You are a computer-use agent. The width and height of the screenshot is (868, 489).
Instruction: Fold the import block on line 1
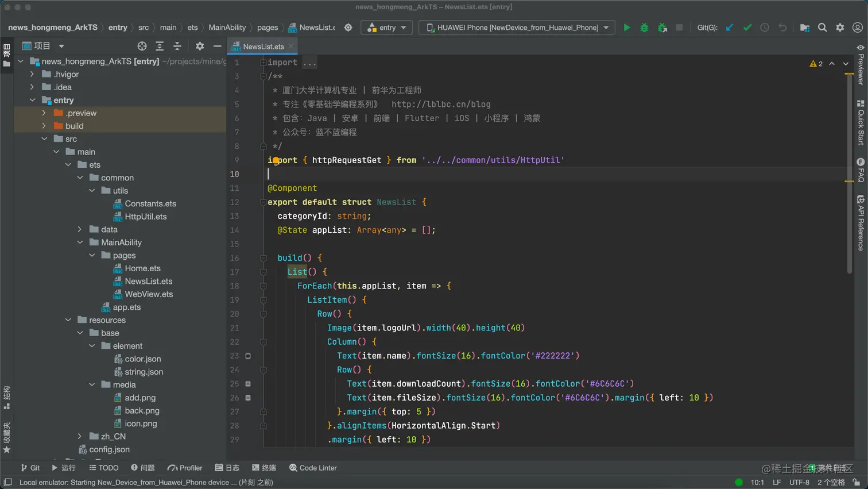click(263, 63)
